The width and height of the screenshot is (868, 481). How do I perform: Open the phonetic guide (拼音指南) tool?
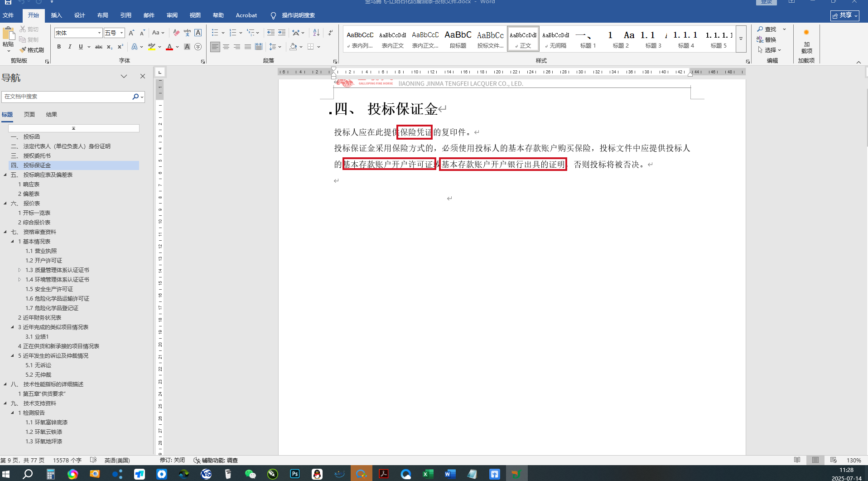[187, 33]
